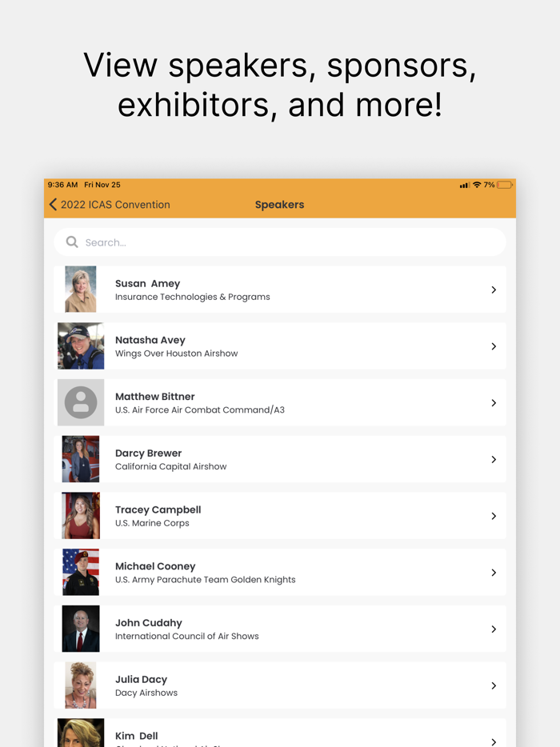
Task: Click Wings Over Houston Airshow text
Action: (176, 354)
